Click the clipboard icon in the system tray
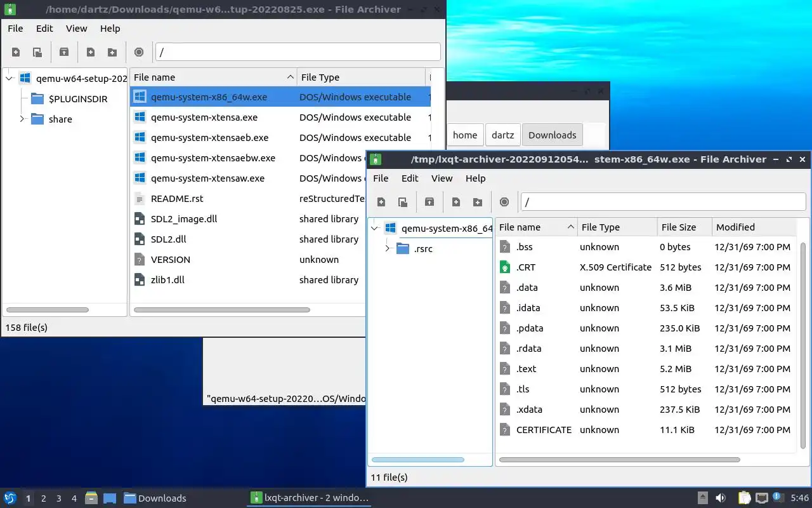The image size is (812, 508). (743, 498)
